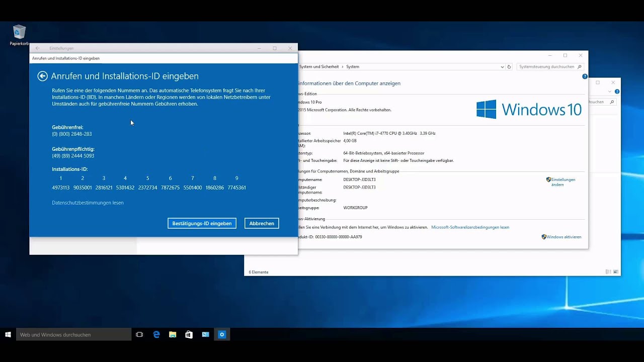The height and width of the screenshot is (362, 644).
Task: Click the title bar back arrow in Einstellungen
Action: click(x=37, y=48)
